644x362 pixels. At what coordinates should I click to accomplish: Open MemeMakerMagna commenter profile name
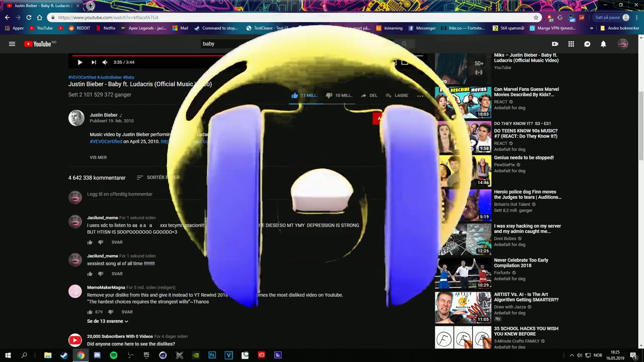[x=106, y=288]
